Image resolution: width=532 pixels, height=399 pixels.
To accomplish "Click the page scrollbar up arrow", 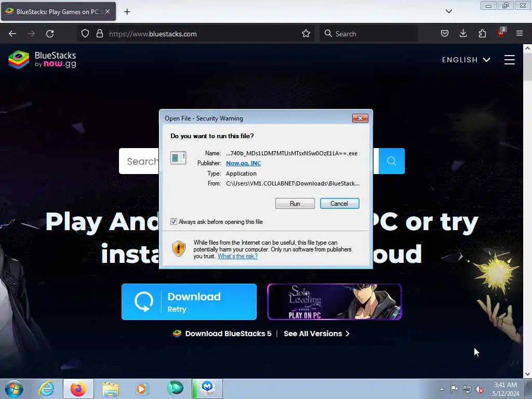I will click(x=527, y=48).
